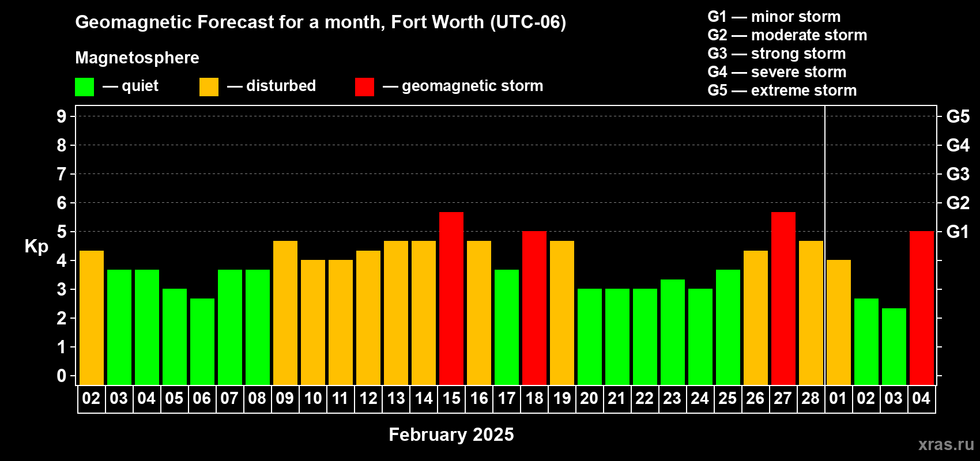Click the green bar for March 03
980x461 pixels.
tap(894, 346)
